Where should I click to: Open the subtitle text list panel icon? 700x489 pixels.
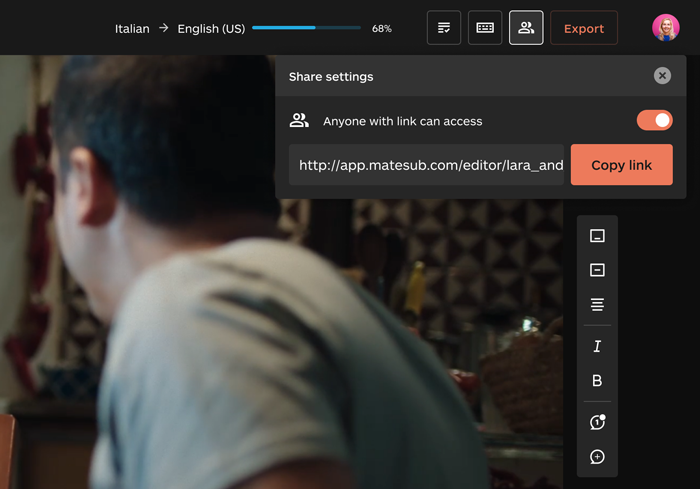click(444, 28)
